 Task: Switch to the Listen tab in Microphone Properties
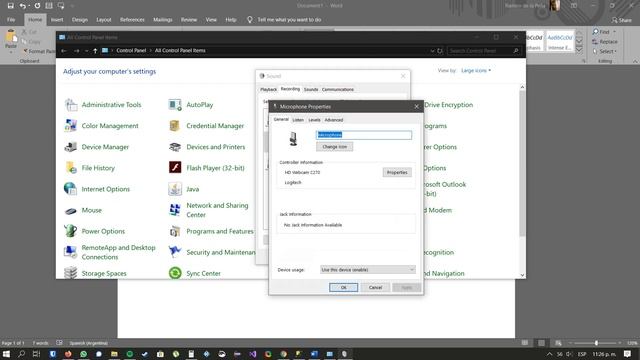pyautogui.click(x=298, y=120)
